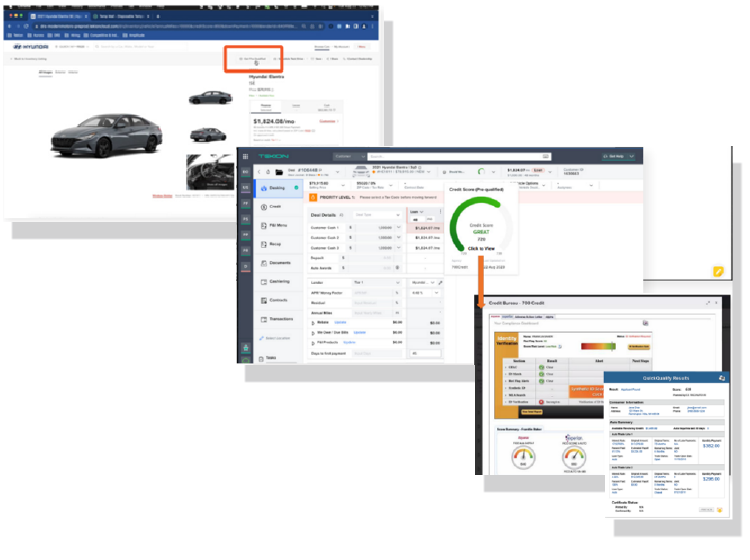Open F&I Menu in the sidebar
Viewport: 750px width, 560px height.
coord(278,225)
